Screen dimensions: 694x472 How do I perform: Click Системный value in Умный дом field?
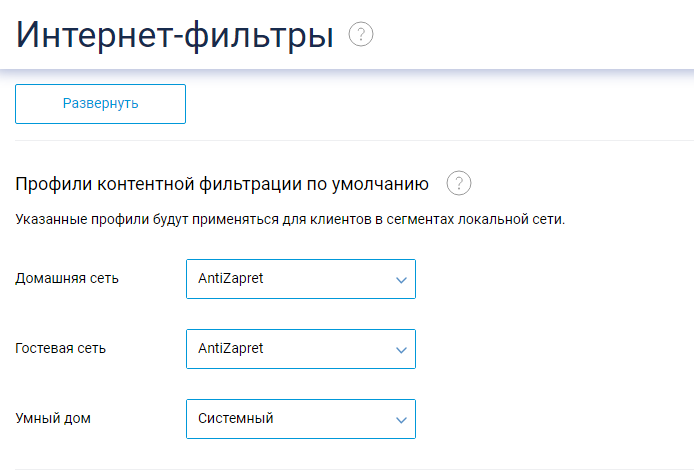[235, 418]
